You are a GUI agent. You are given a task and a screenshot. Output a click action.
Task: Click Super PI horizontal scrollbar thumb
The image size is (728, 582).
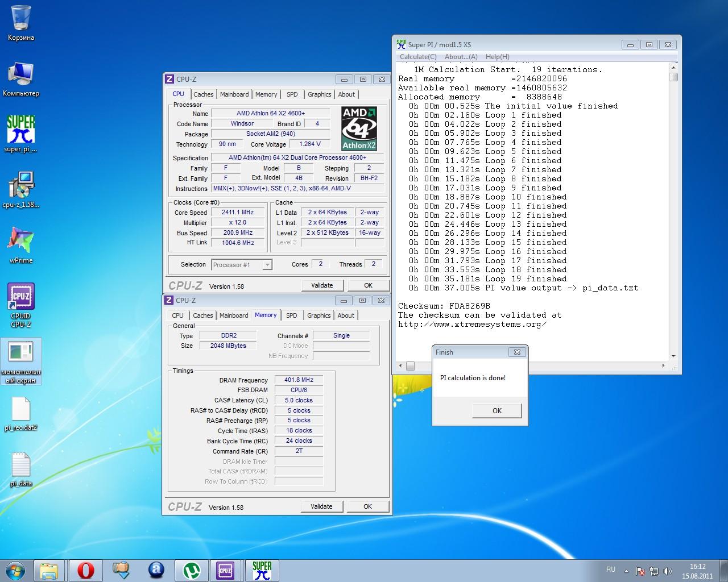coord(410,366)
